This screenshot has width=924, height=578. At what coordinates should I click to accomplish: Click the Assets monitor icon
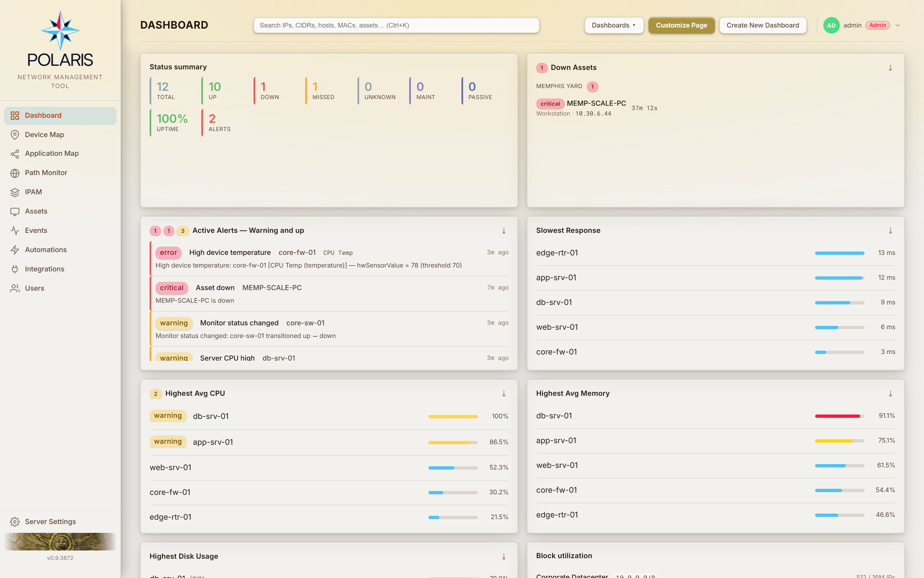pyautogui.click(x=15, y=211)
